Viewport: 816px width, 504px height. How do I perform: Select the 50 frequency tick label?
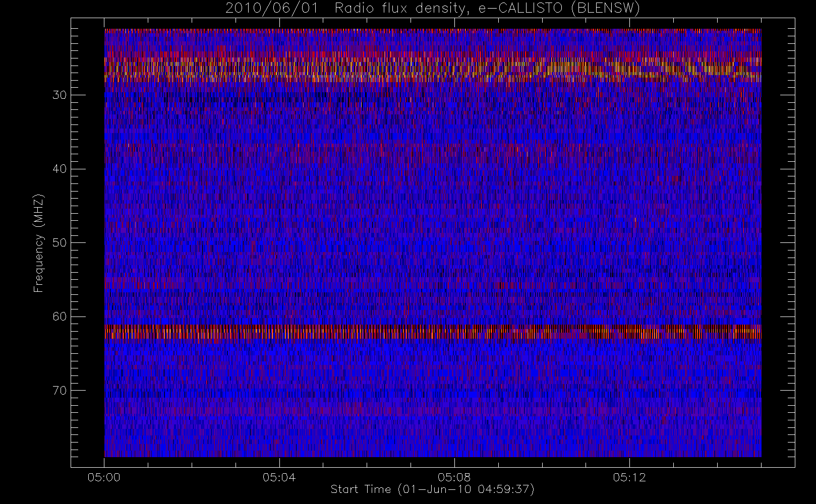coord(60,243)
